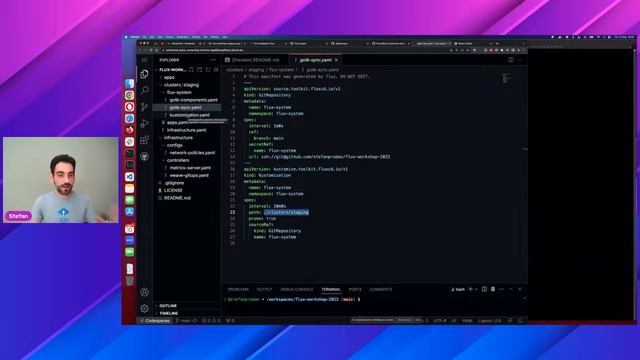The height and width of the screenshot is (360, 640).
Task: Open the Search view in activity bar
Action: click(x=144, y=90)
